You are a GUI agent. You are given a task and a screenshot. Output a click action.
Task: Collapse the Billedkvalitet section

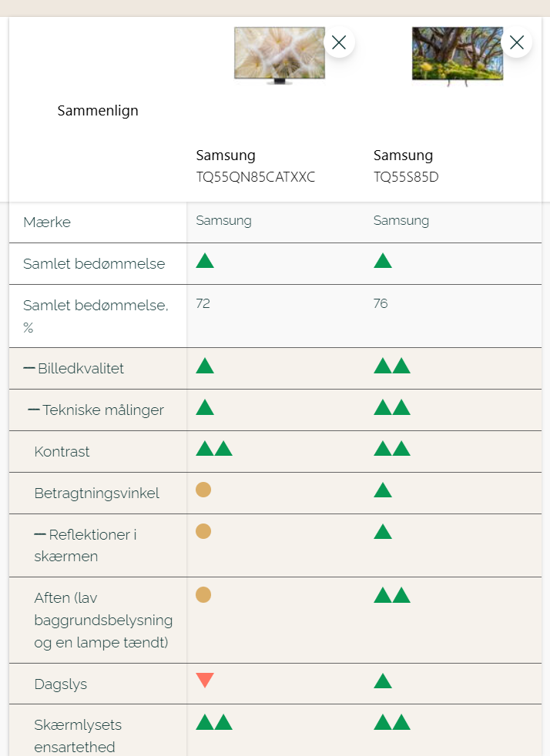30,368
